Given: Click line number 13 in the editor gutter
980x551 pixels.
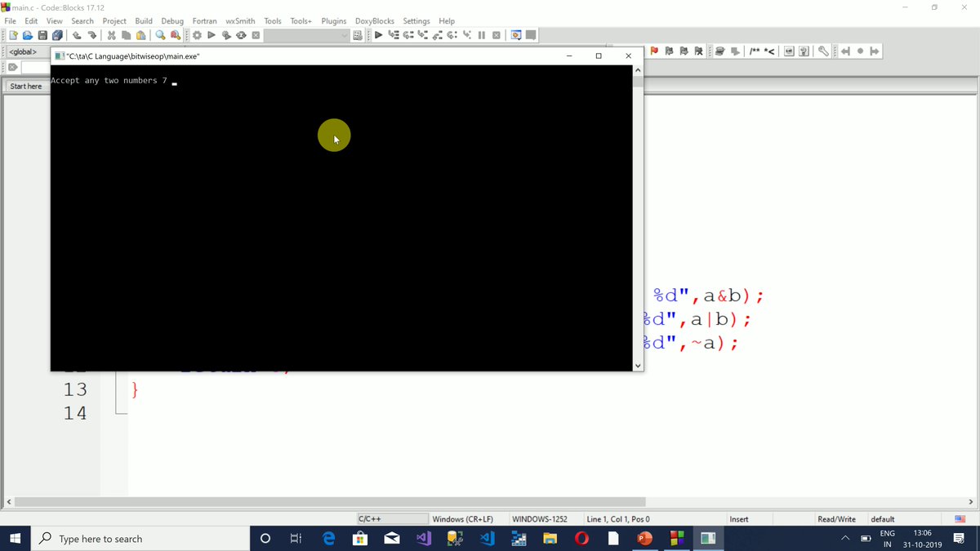Looking at the screenshot, I should click(75, 390).
